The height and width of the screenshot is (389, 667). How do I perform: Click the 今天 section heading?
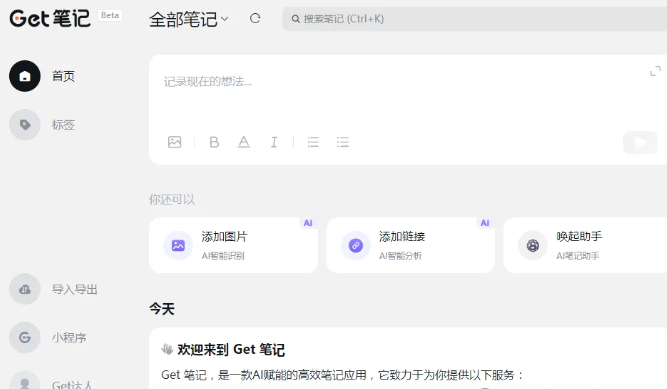(162, 309)
